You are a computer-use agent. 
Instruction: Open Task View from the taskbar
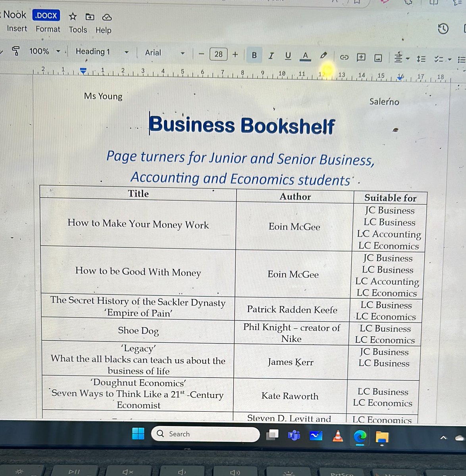click(x=272, y=435)
